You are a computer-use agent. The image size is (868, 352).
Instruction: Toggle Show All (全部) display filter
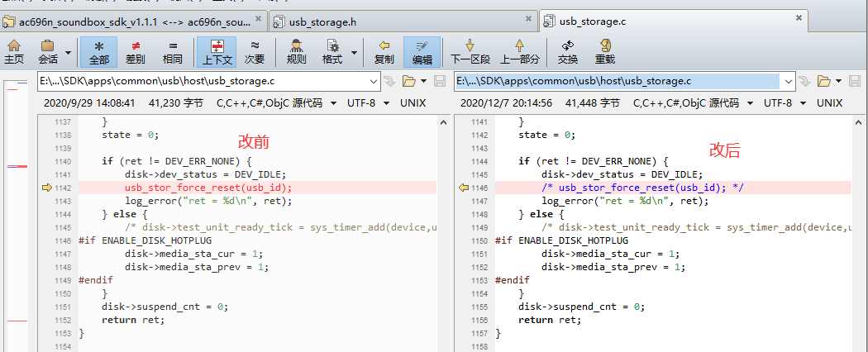[x=98, y=52]
